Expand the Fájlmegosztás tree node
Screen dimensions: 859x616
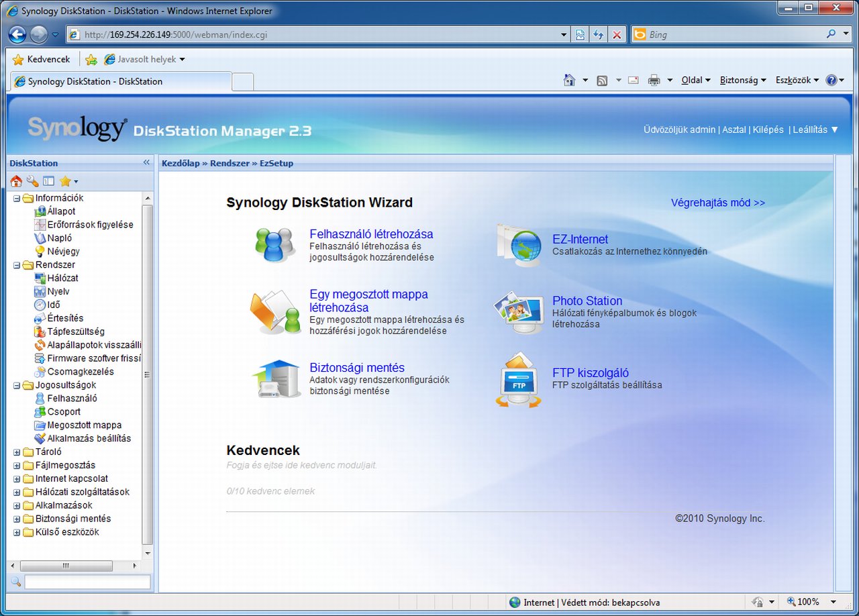click(x=17, y=466)
